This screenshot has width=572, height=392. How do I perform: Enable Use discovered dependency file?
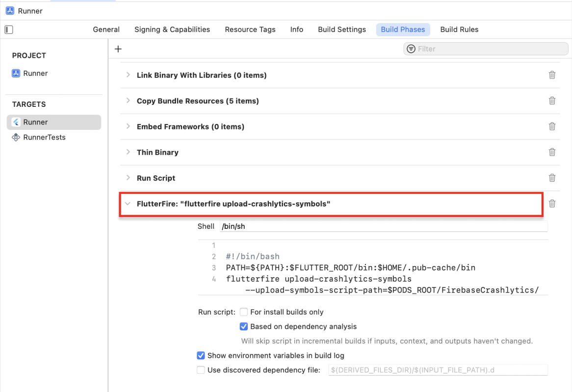click(x=201, y=370)
